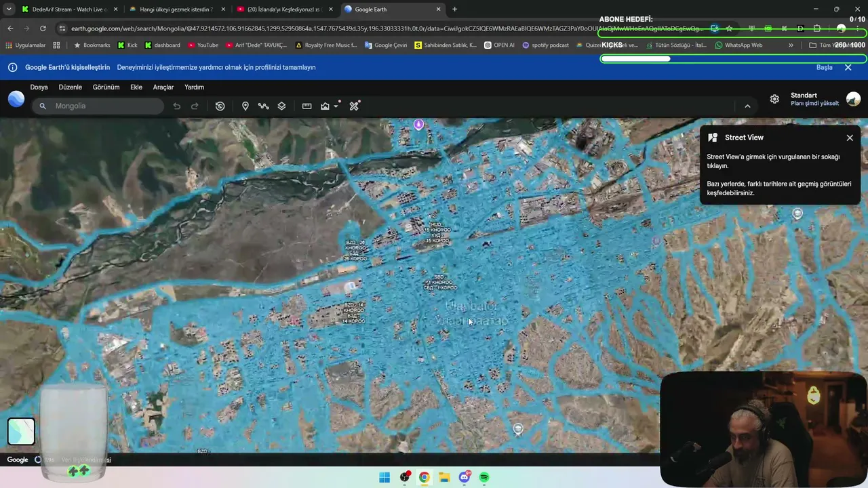
Task: Open the account profile avatar
Action: click(853, 99)
